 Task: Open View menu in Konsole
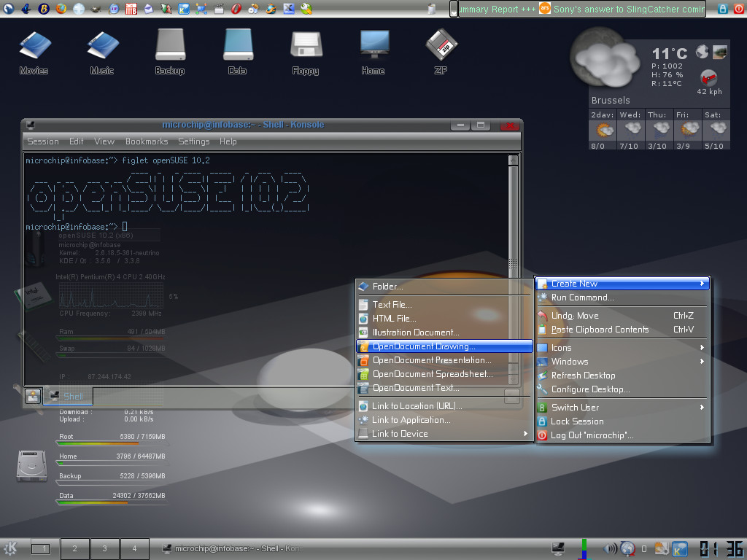click(x=104, y=141)
